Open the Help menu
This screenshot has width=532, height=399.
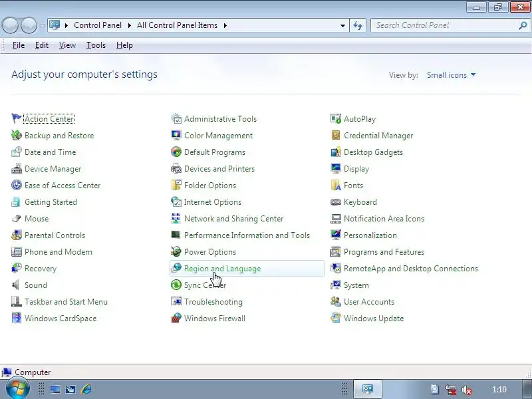124,45
